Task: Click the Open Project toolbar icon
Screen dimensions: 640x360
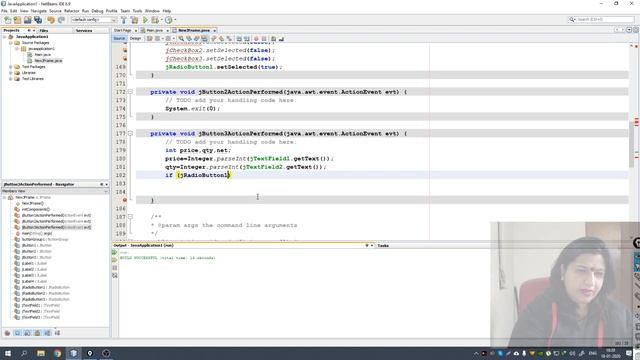Action: coord(27,20)
